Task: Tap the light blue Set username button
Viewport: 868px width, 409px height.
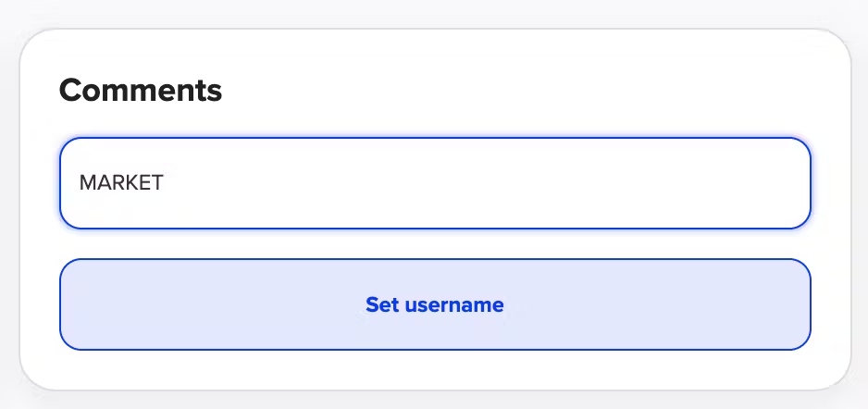Action: 435,304
